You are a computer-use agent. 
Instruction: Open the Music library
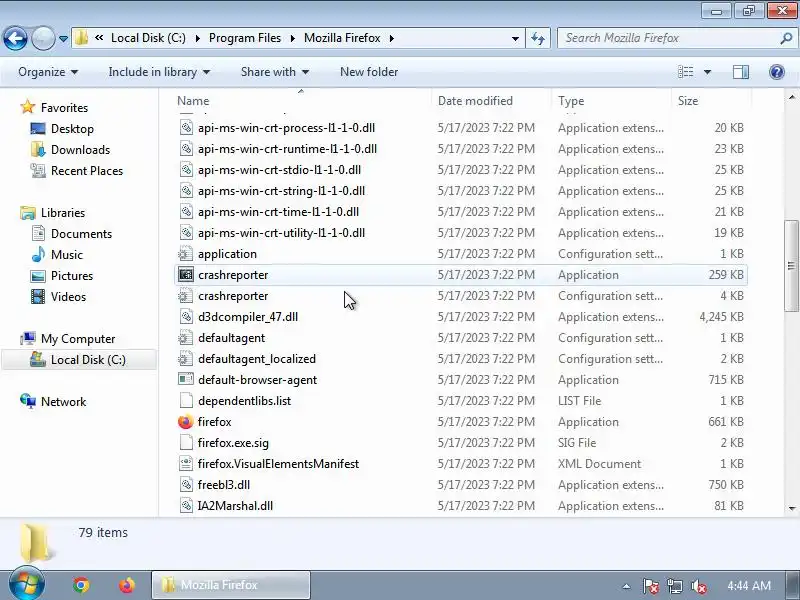point(66,255)
